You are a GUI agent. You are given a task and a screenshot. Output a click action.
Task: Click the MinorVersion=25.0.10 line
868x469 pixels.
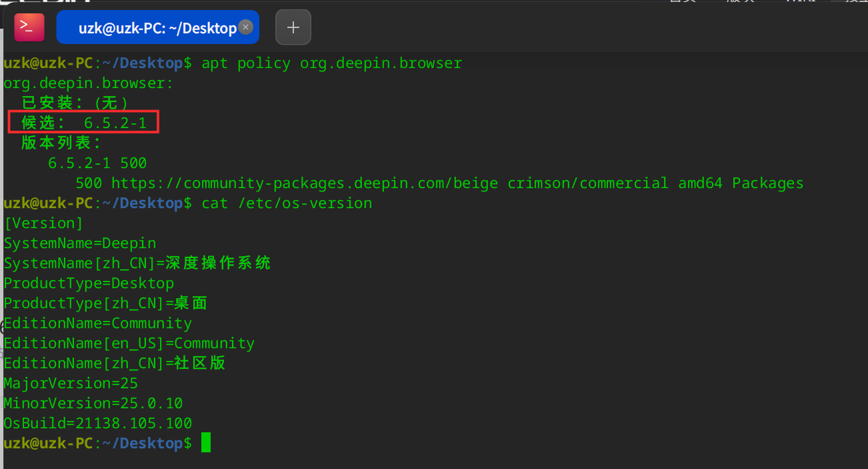point(93,404)
